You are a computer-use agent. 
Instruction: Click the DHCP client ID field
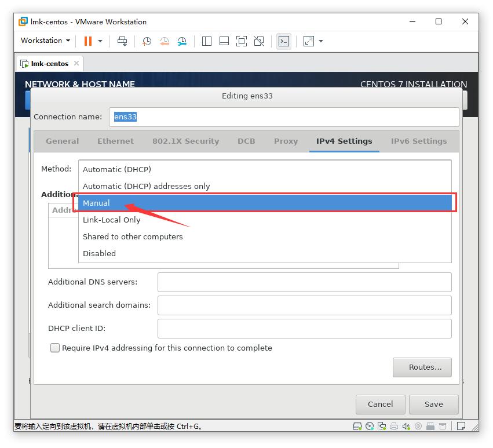(304, 329)
